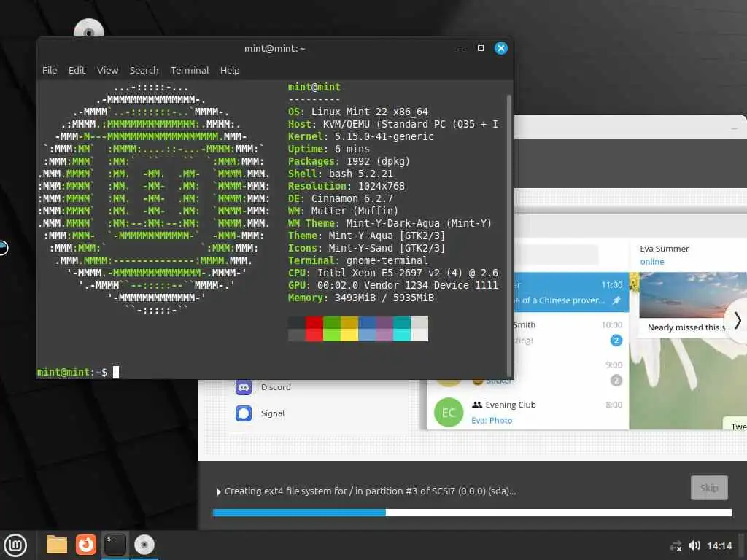Close the mint@mint terminal window
This screenshot has width=747, height=560.
501,48
